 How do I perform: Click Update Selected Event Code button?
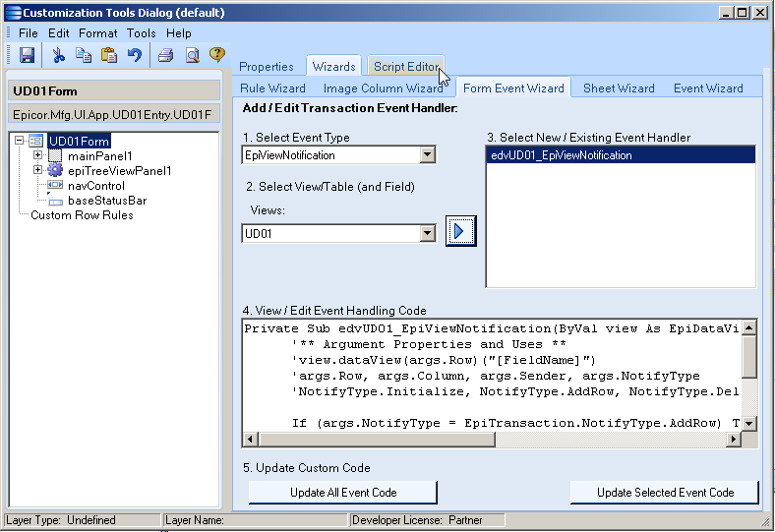[x=665, y=493]
